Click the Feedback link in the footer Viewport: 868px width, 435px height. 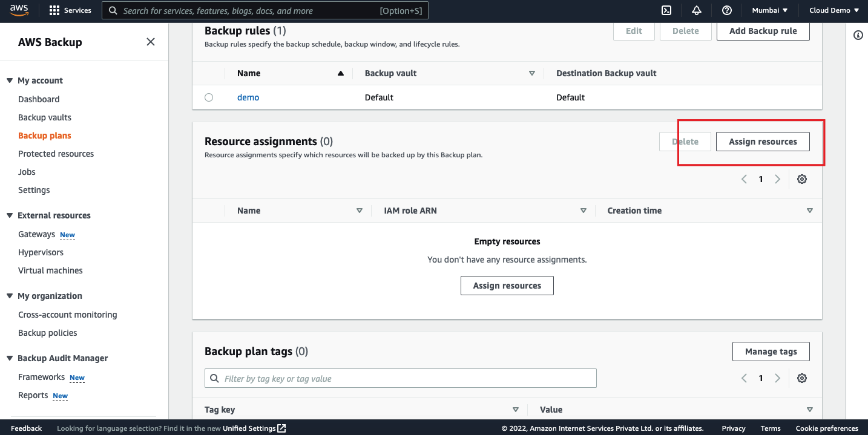(x=26, y=428)
